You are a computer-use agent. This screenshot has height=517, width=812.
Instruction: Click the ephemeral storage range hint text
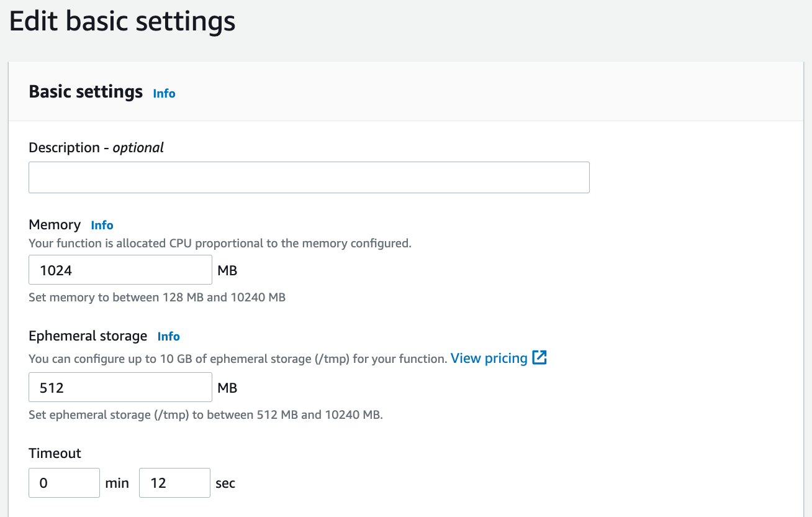[x=205, y=414]
